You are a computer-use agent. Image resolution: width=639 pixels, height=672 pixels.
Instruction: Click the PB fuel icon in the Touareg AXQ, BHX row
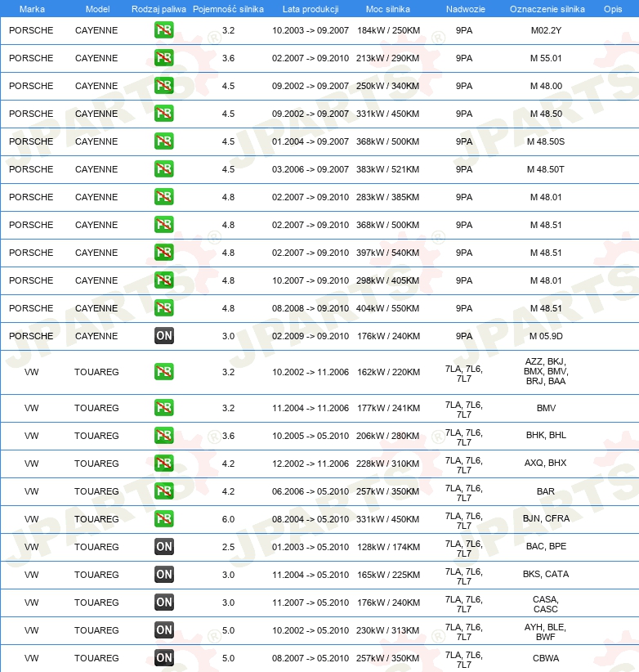coord(164,464)
